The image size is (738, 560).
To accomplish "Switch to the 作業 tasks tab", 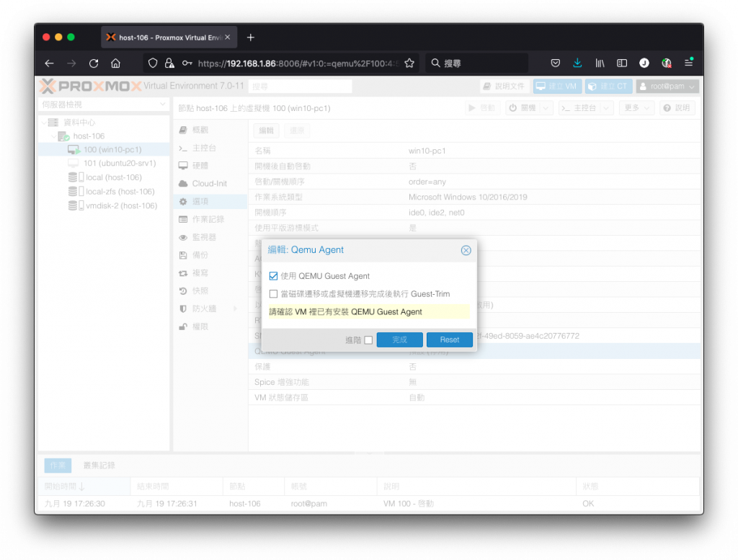I will point(58,466).
